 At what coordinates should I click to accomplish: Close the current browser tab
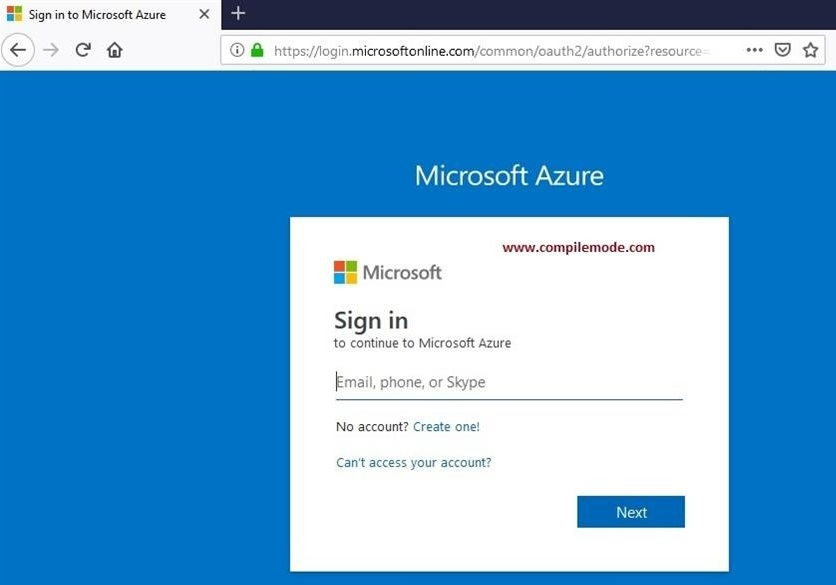click(x=203, y=14)
